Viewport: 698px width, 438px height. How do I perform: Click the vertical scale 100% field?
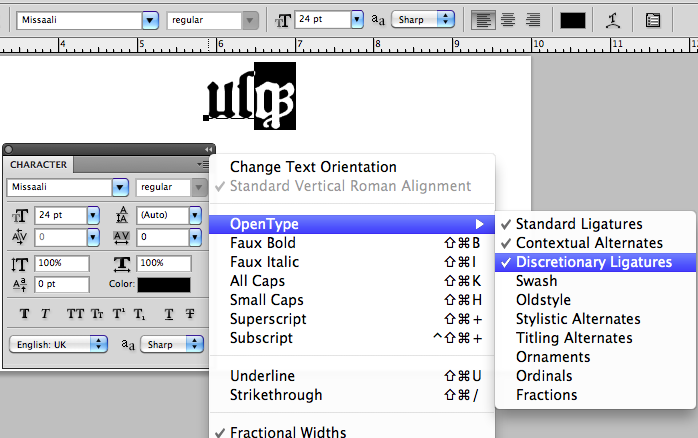[60, 263]
